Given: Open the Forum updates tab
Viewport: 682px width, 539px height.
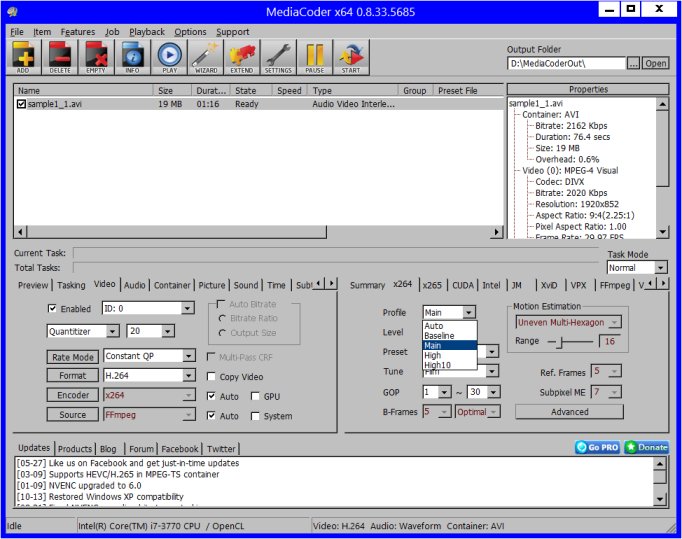Looking at the screenshot, I should 141,449.
